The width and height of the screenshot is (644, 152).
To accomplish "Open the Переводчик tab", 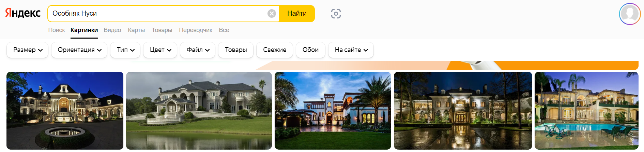I will [x=196, y=30].
